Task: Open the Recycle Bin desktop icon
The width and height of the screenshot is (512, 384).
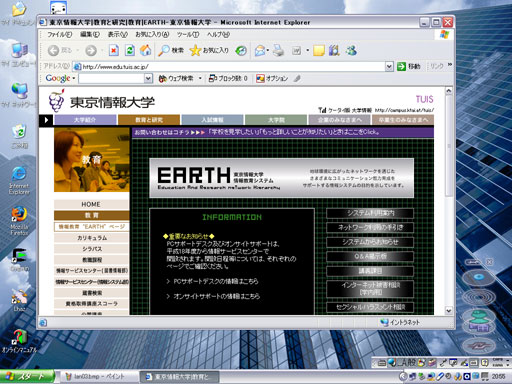Action: pos(19,136)
